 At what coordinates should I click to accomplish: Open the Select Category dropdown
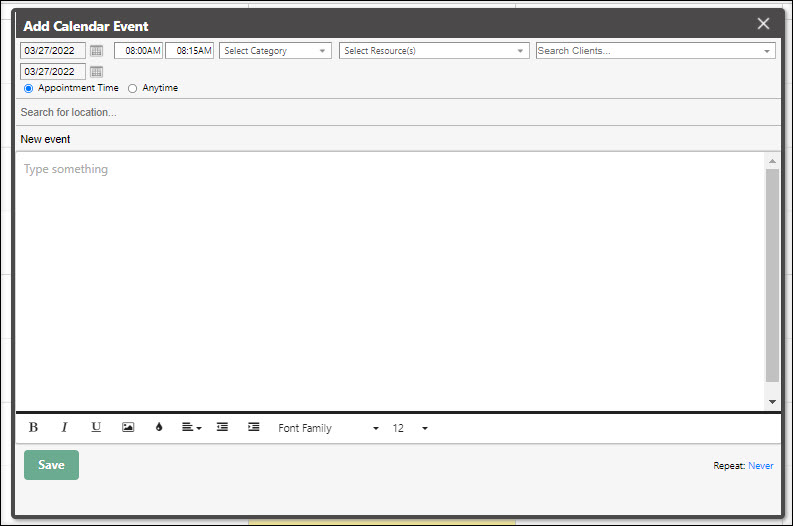tap(275, 51)
